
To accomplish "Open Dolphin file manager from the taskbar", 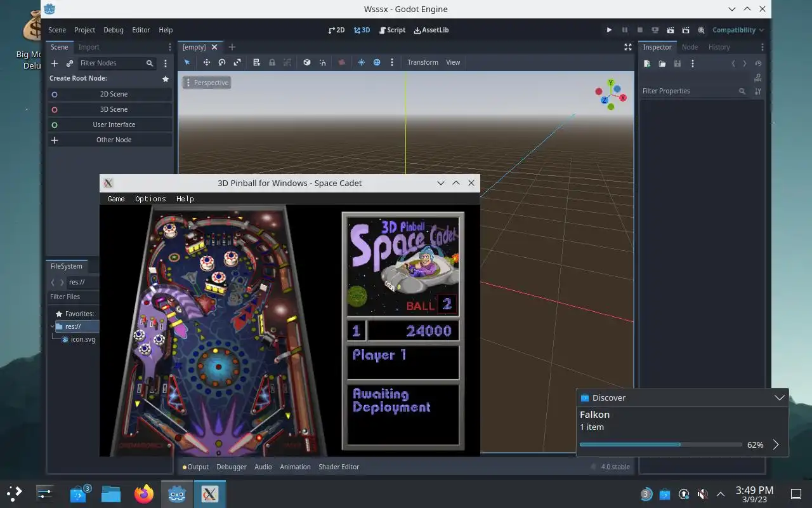I will (x=111, y=493).
